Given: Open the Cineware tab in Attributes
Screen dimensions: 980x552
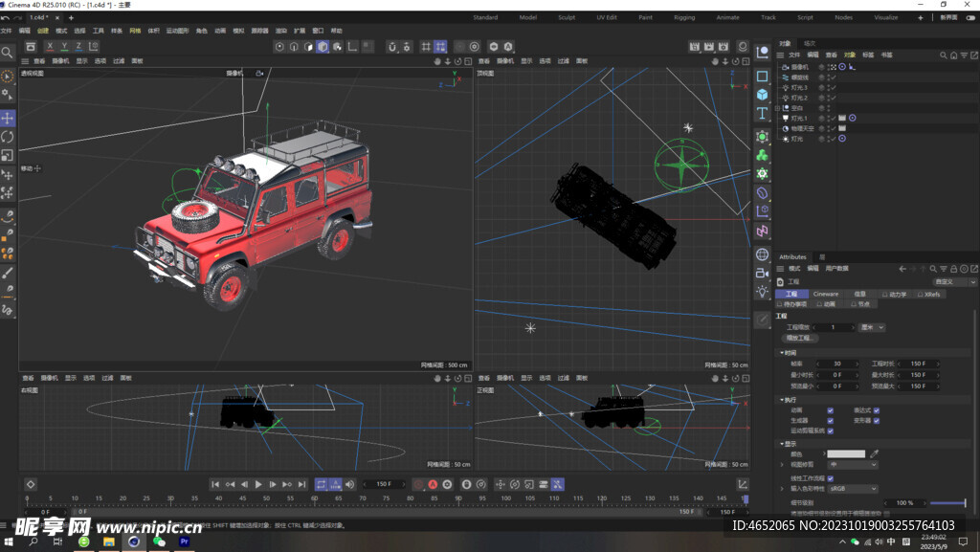Looking at the screenshot, I should point(825,294).
